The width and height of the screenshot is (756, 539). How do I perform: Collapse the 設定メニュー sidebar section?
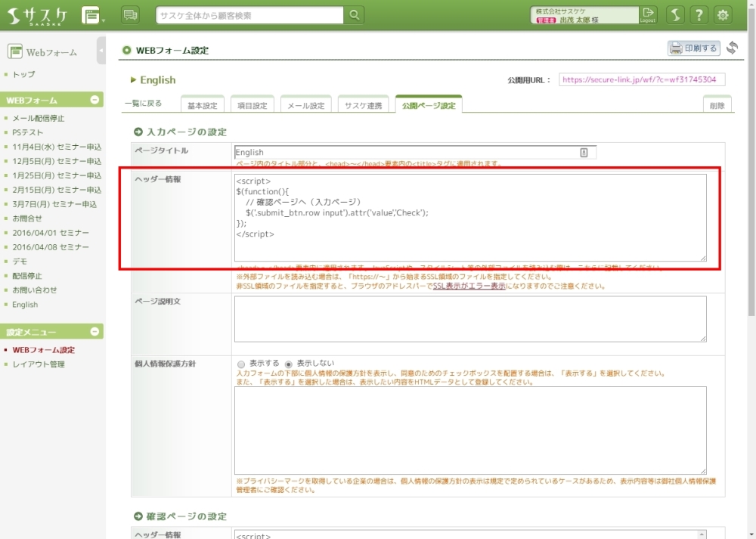pyautogui.click(x=94, y=332)
